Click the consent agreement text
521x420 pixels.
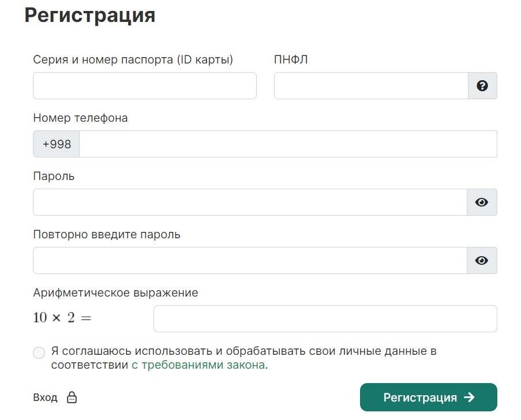tap(243, 358)
